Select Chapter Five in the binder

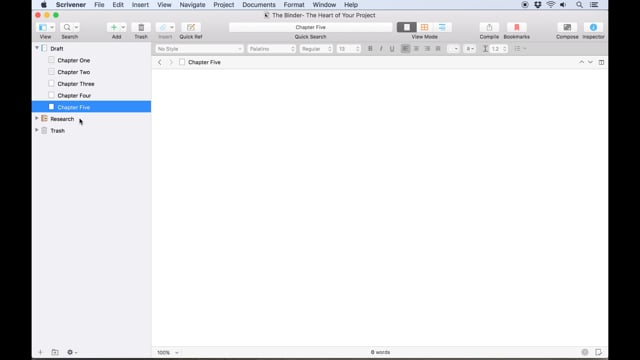click(x=91, y=107)
